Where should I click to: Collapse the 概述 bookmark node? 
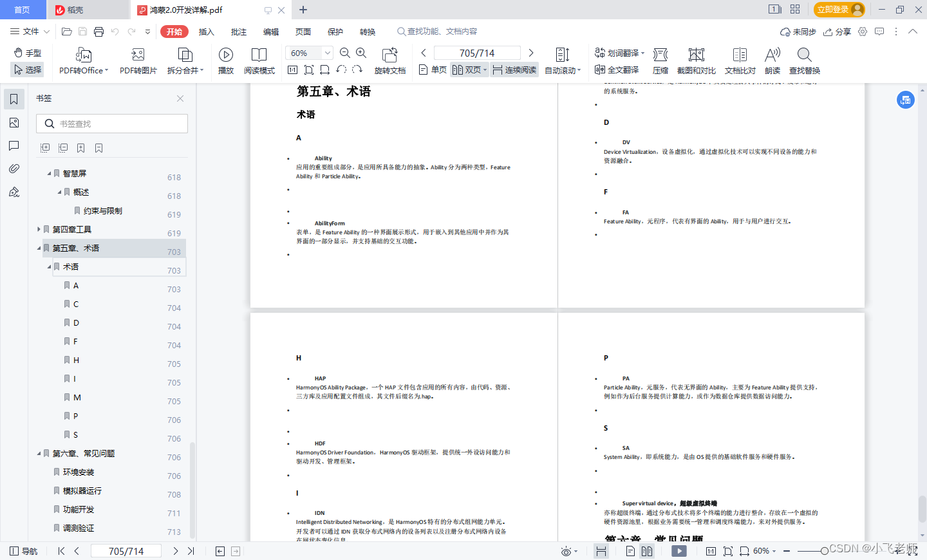(59, 192)
